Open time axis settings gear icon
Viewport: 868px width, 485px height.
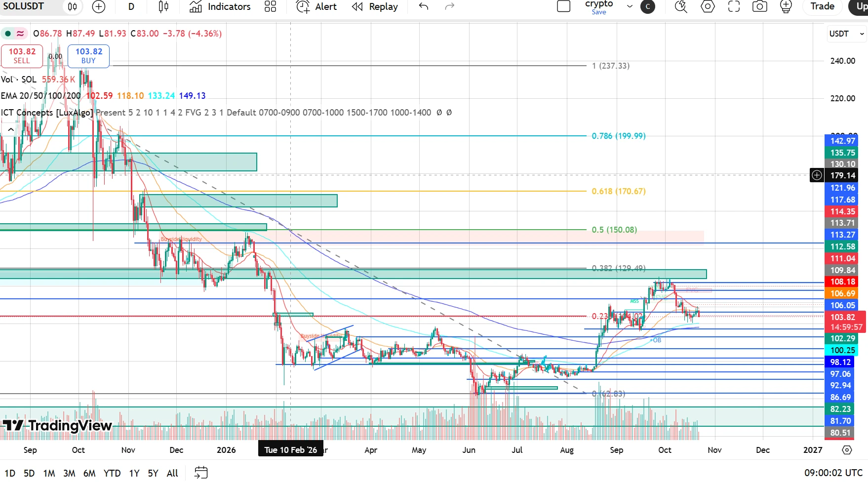pos(847,450)
